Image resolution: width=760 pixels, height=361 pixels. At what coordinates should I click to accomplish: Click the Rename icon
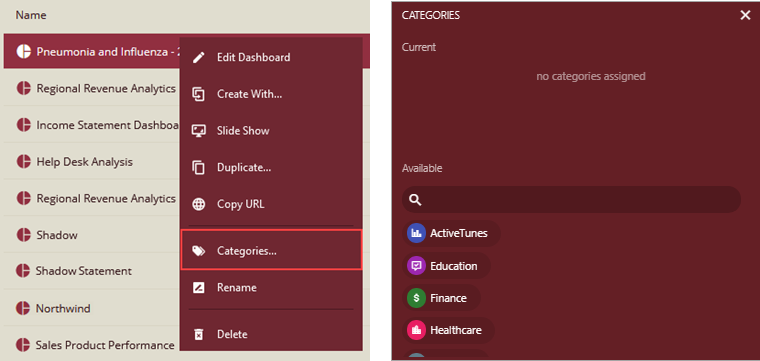coord(199,288)
